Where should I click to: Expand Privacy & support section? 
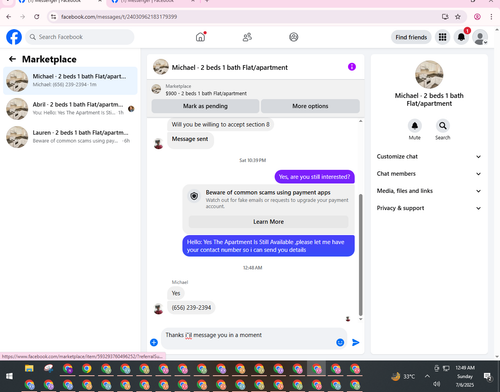(429, 208)
